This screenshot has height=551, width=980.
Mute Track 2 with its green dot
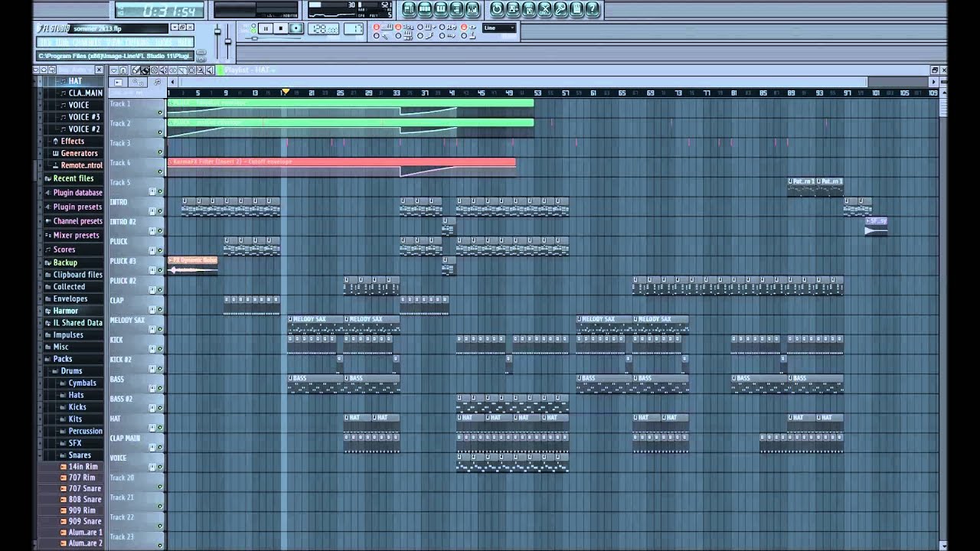[x=160, y=132]
